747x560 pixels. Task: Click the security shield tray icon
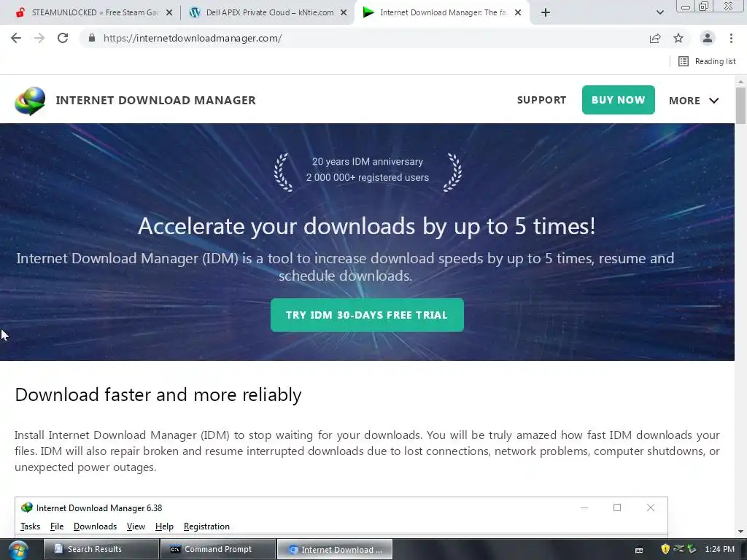click(665, 549)
